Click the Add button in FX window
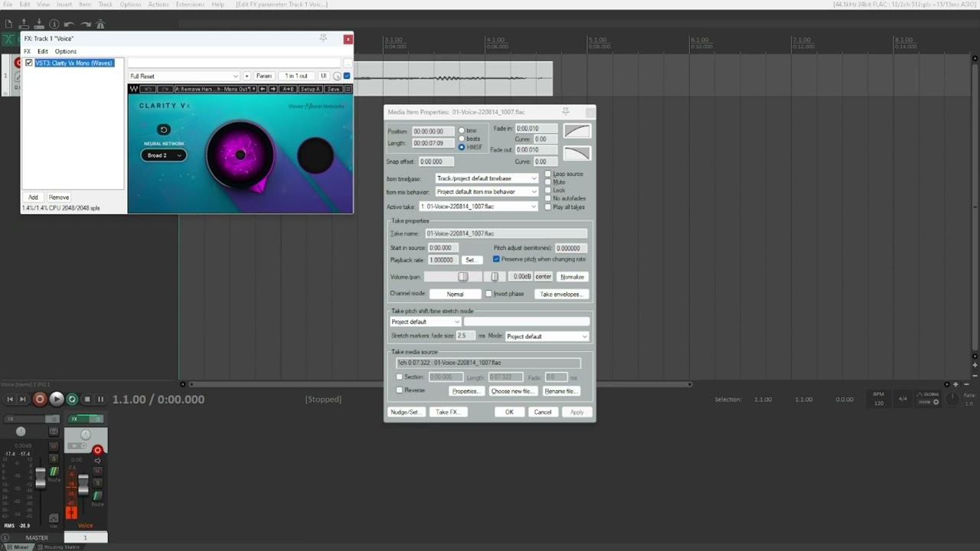Viewport: 980px width, 551px height. pos(33,197)
